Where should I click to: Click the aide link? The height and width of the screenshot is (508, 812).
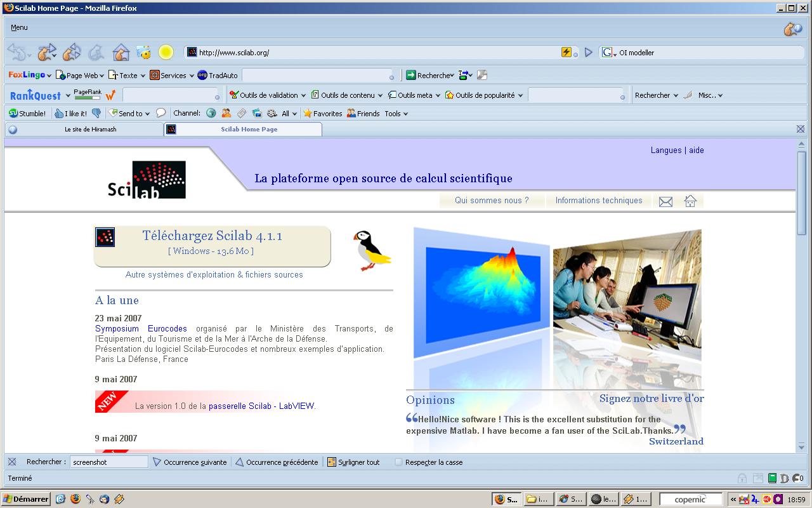pos(697,150)
